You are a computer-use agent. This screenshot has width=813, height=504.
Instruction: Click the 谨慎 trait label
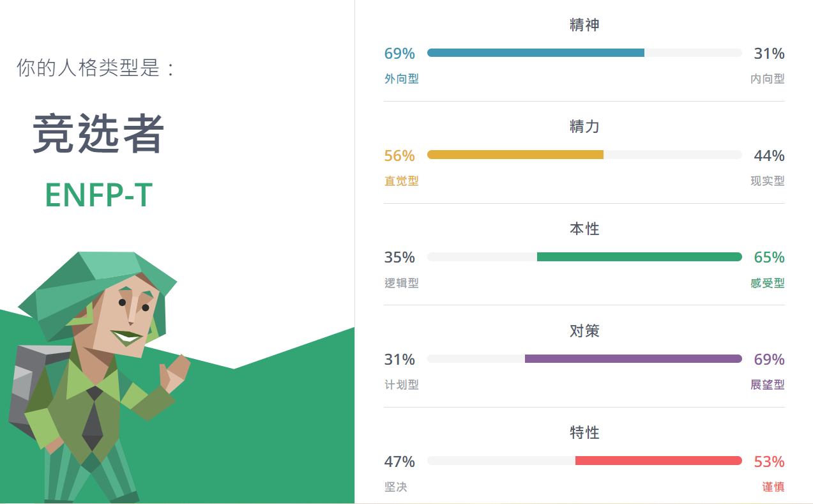[773, 487]
